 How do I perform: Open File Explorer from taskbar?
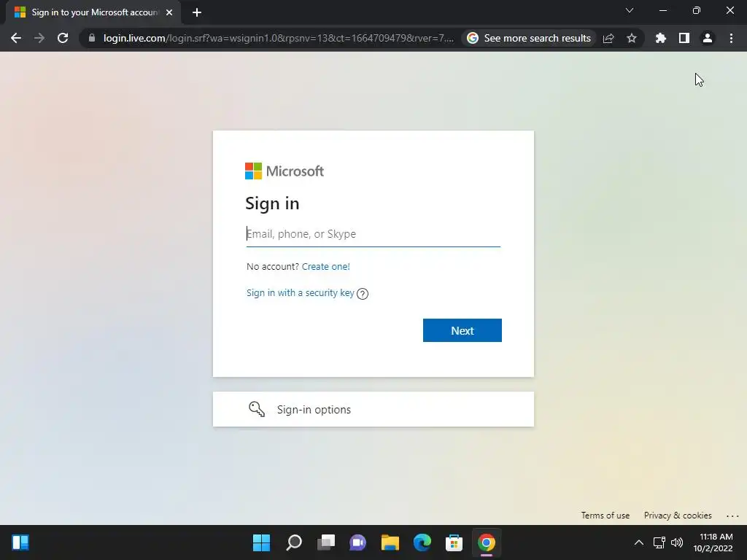point(390,542)
